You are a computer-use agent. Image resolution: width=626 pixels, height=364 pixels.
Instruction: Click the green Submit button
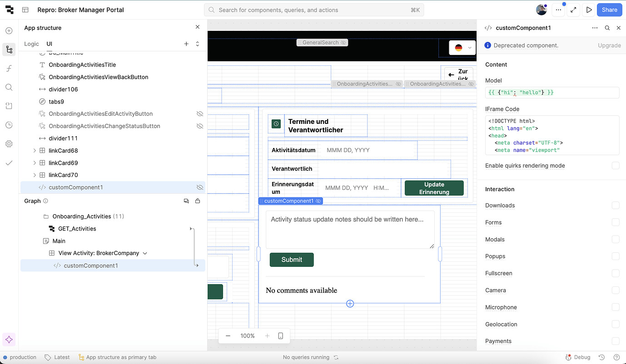[x=292, y=260]
